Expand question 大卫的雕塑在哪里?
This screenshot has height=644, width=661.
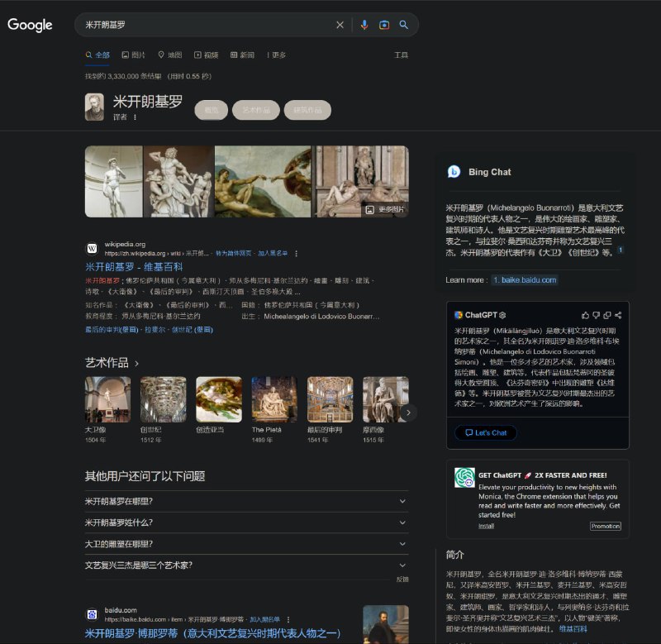coord(246,544)
